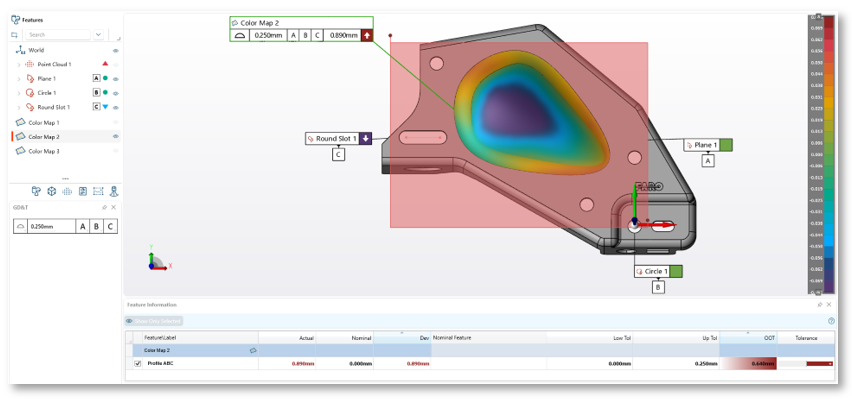Pin the Feature Information panel
The height and width of the screenshot is (399, 852).
point(820,304)
